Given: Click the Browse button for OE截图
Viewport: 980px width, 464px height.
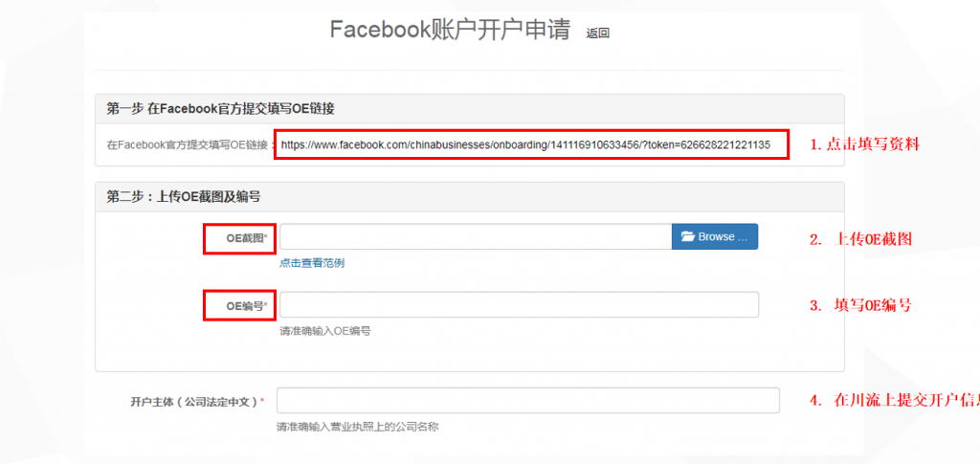Looking at the screenshot, I should pos(715,236).
